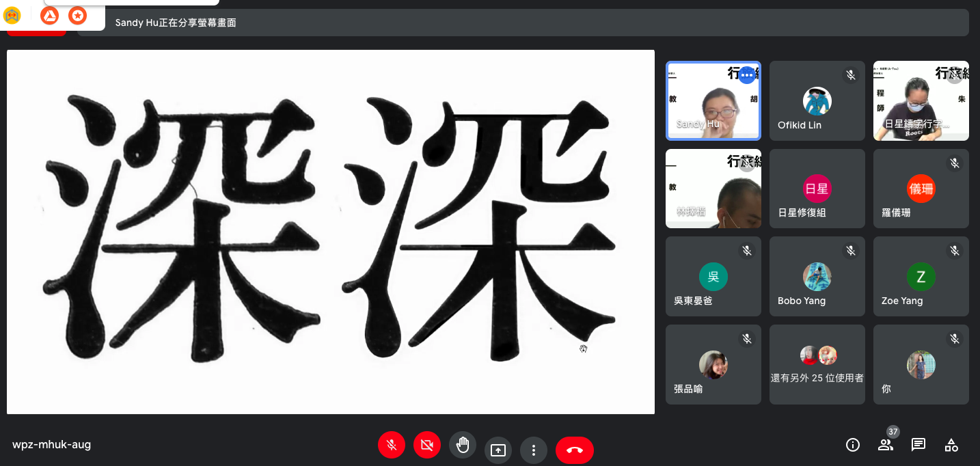Image resolution: width=980 pixels, height=466 pixels.
Task: Open more options three-dot menu
Action: click(x=534, y=450)
